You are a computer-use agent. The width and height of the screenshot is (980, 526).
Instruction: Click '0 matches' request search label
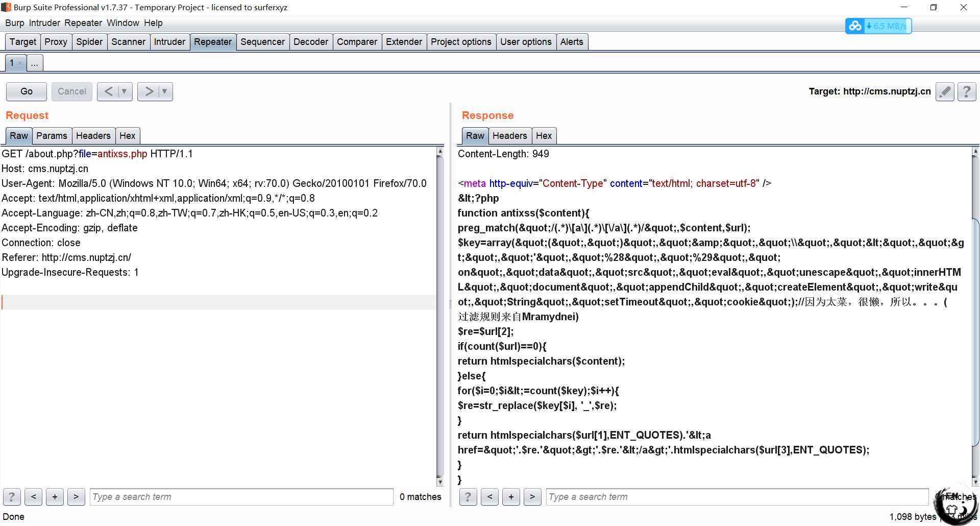(421, 497)
